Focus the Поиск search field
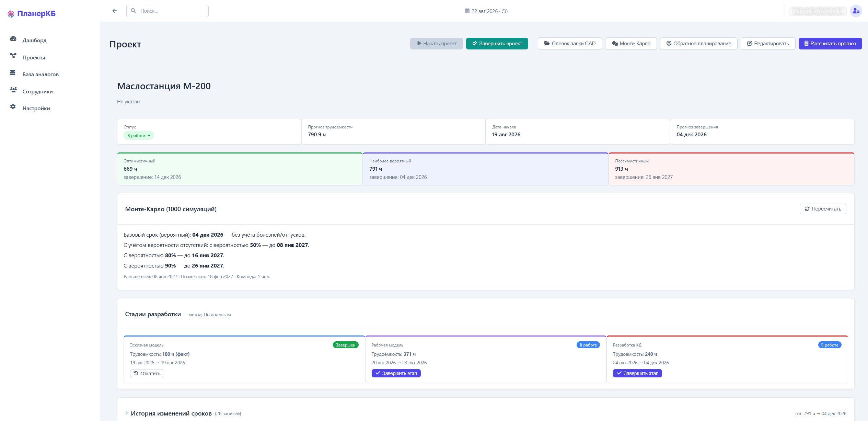868x421 pixels. point(167,11)
